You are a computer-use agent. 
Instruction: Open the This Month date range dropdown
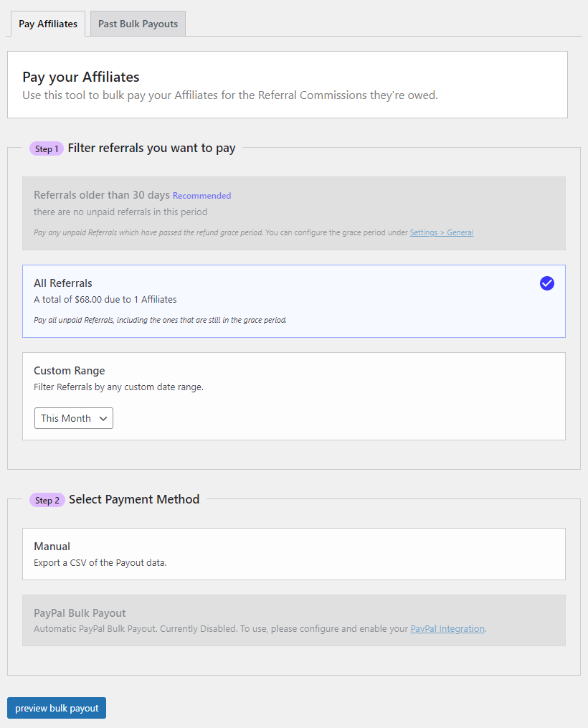[73, 417]
